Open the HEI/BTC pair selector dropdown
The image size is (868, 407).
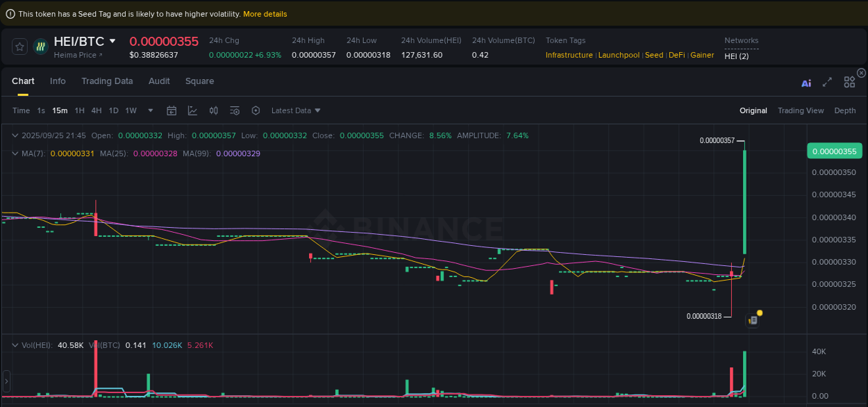click(85, 41)
